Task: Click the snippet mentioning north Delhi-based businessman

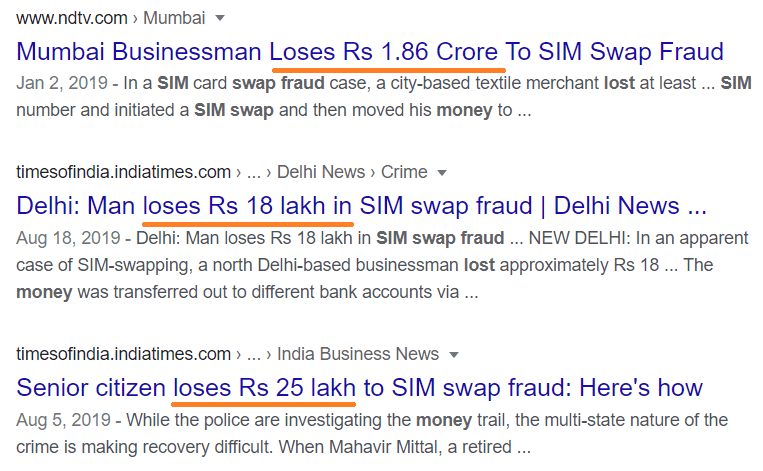Action: pos(382,265)
